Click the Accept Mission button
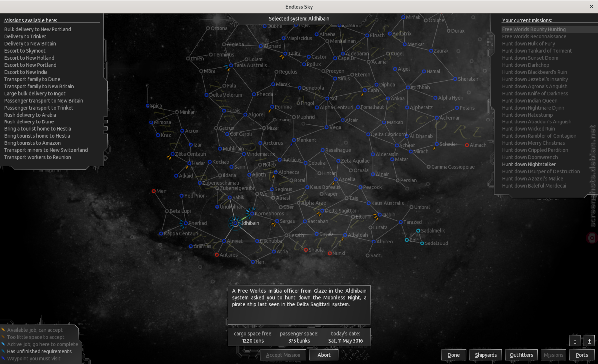This screenshot has width=598, height=364. [x=283, y=355]
